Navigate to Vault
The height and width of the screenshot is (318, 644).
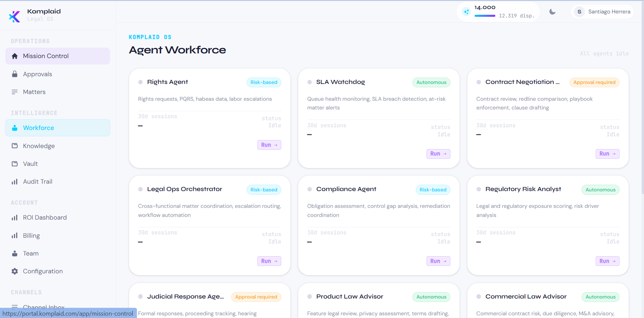point(58,164)
